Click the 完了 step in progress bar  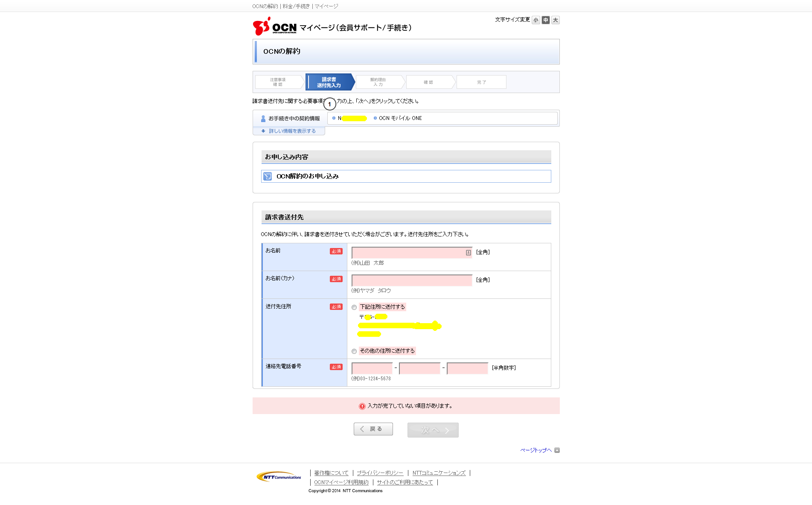coord(481,82)
